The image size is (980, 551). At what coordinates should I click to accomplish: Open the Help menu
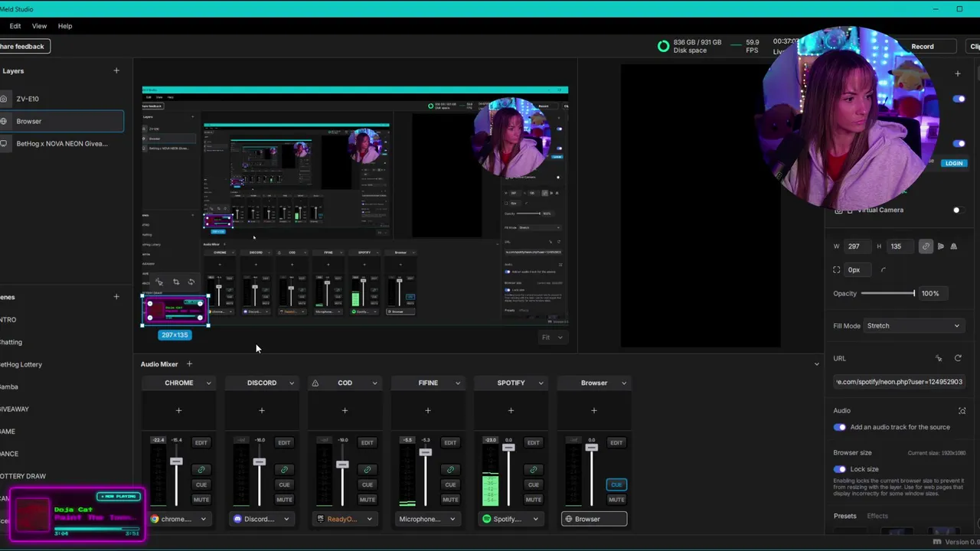click(65, 26)
